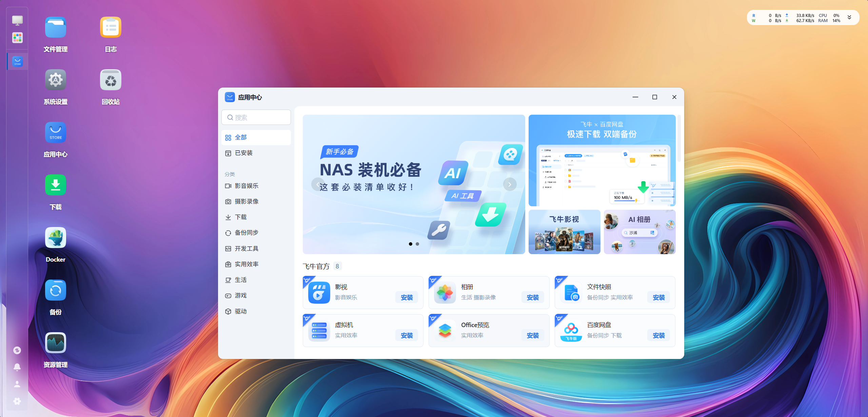This screenshot has height=417, width=868.
Task: Click the 影视 app icon
Action: pos(319,292)
